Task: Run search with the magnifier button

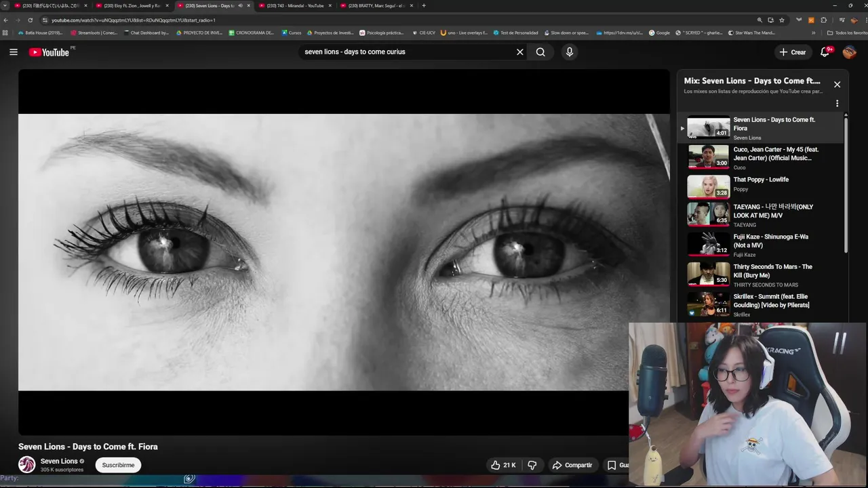Action: pos(540,52)
